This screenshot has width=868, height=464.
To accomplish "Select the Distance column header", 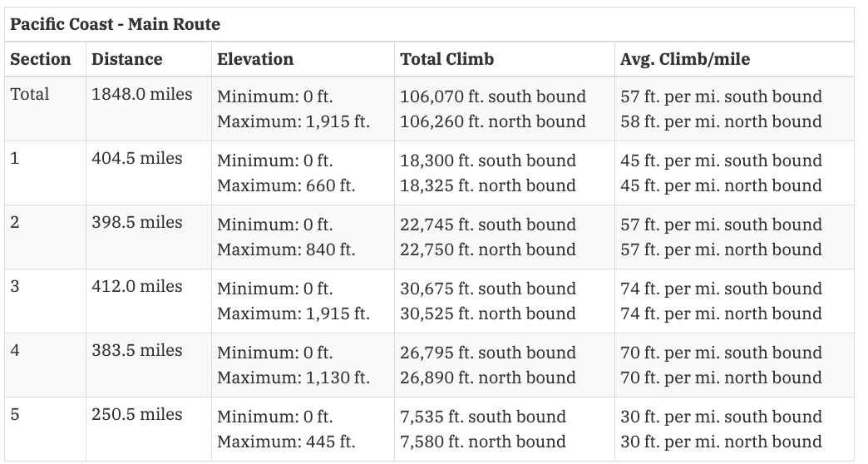I will [x=126, y=59].
